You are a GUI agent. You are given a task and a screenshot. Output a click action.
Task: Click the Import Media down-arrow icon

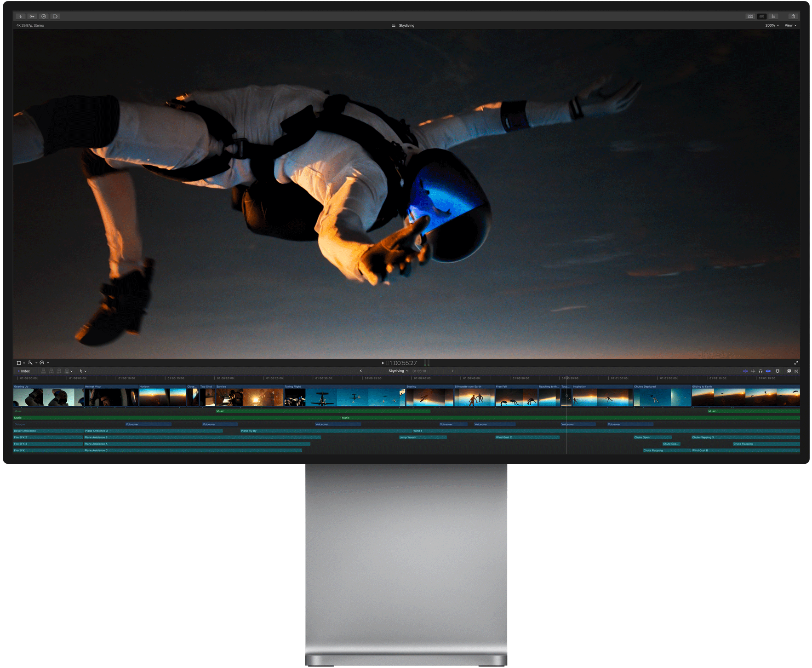pos(21,17)
